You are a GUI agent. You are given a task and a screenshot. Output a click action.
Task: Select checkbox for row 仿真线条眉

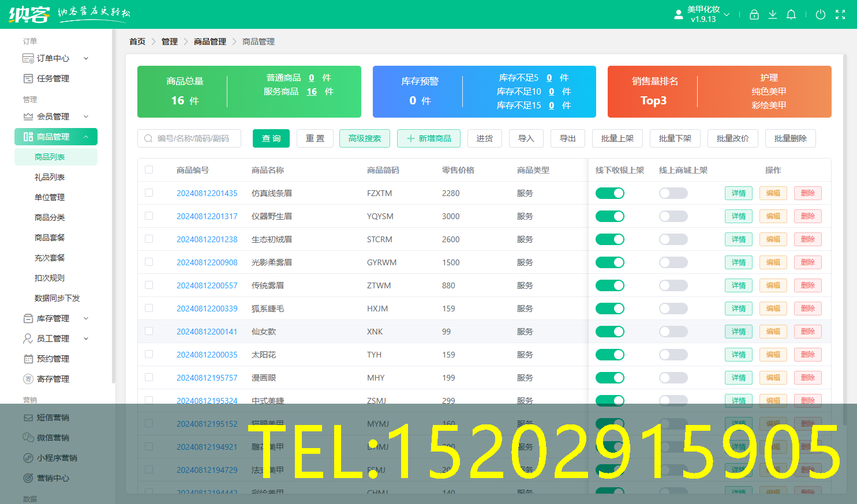[149, 193]
